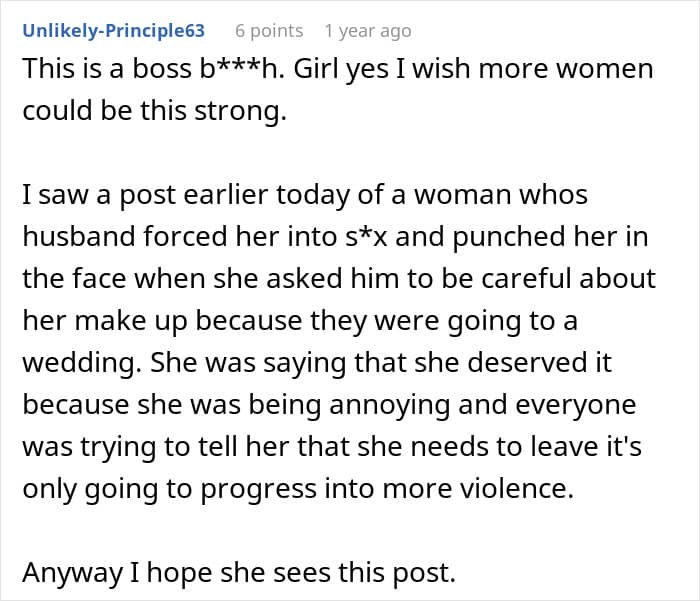Image resolution: width=700 pixels, height=601 pixels.
Task: Open the Unlikely-Principle63 user profile
Action: click(x=113, y=31)
